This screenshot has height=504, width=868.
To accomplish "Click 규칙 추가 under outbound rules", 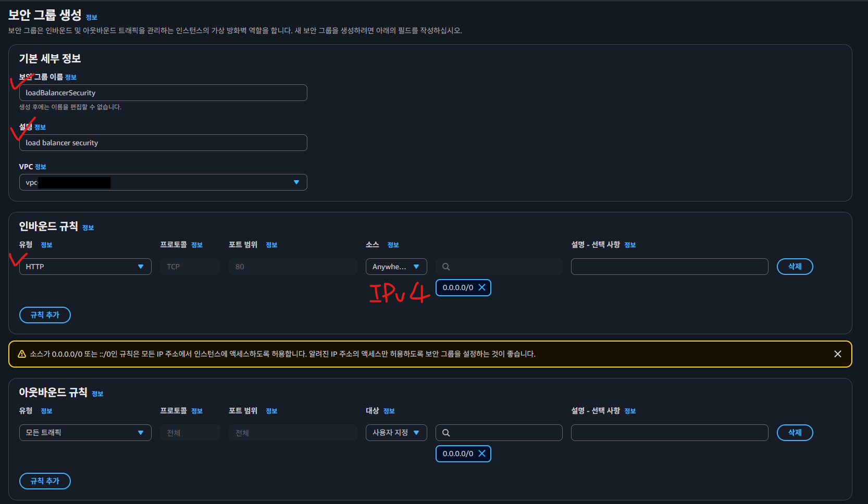I will (x=45, y=481).
